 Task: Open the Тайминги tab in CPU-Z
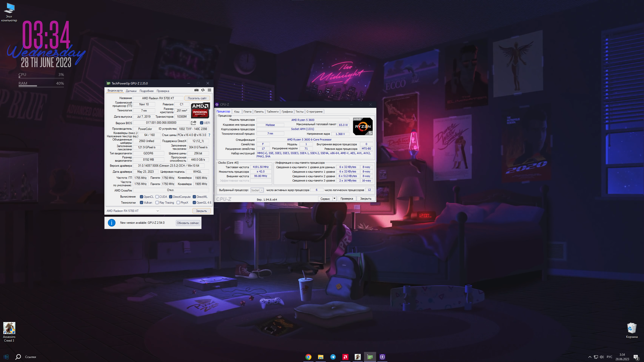coord(272,112)
